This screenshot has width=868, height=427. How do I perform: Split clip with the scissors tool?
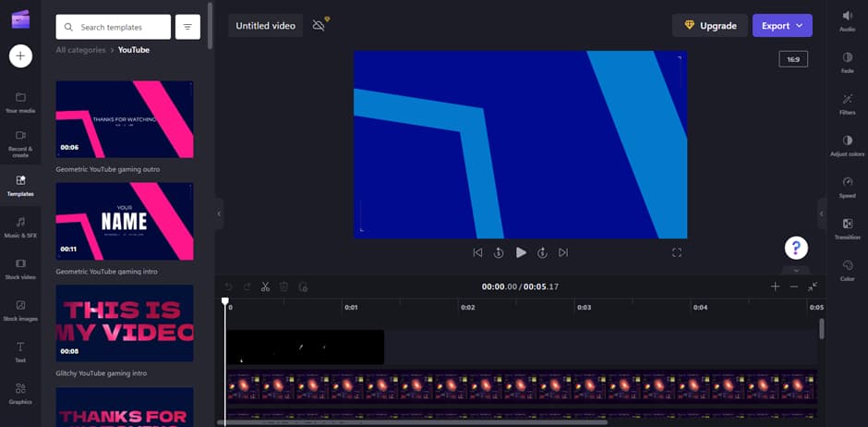(x=265, y=287)
